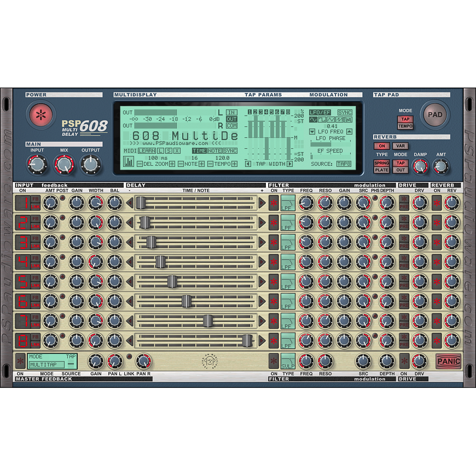This screenshot has height=476, width=476.
Task: Nudge tap 8 delay time right arrow
Action: [262, 341]
